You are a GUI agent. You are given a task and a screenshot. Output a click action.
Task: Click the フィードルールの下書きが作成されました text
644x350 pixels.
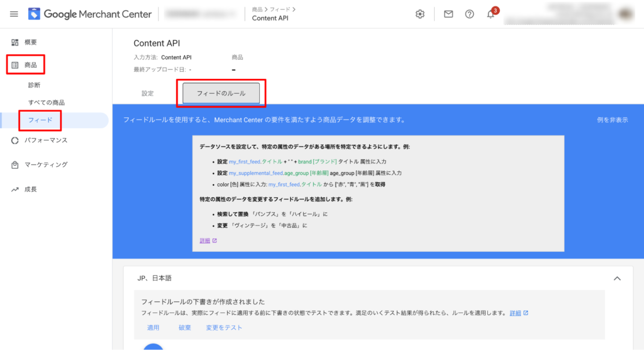(x=203, y=302)
